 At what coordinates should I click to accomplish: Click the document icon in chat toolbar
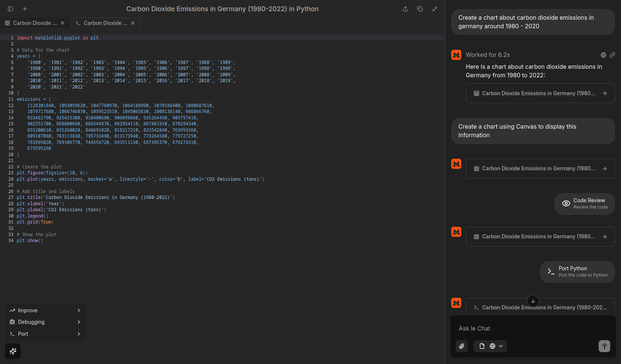(482, 346)
